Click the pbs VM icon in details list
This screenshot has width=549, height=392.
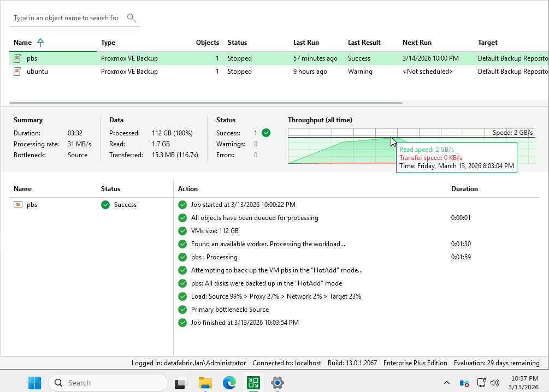[x=18, y=205]
